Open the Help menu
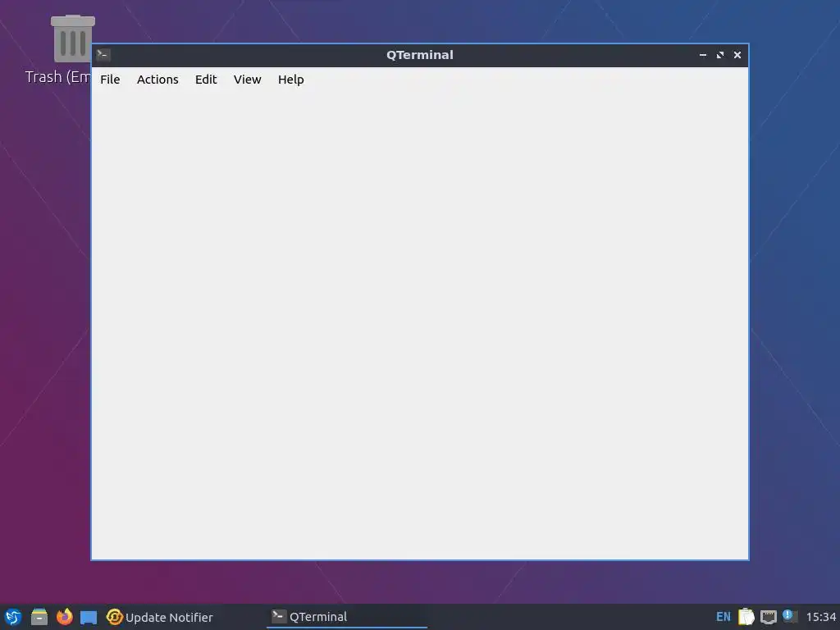Screen dimensions: 840x630 (290, 80)
